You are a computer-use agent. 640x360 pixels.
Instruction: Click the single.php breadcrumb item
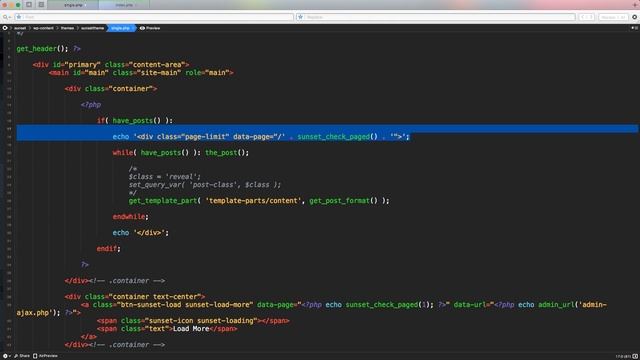click(x=121, y=28)
